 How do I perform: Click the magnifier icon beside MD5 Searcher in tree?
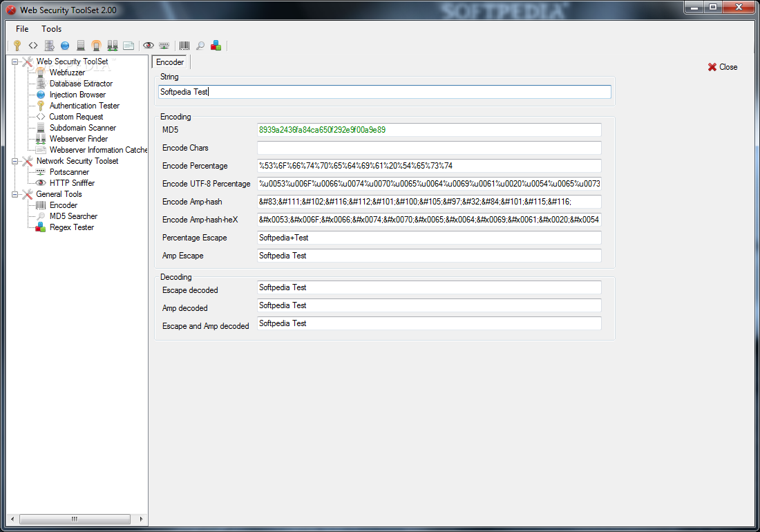[x=41, y=216]
